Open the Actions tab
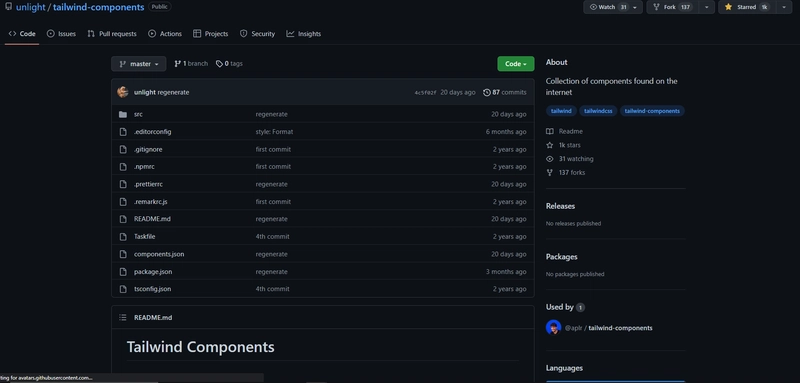The width and height of the screenshot is (800, 383). tap(165, 34)
